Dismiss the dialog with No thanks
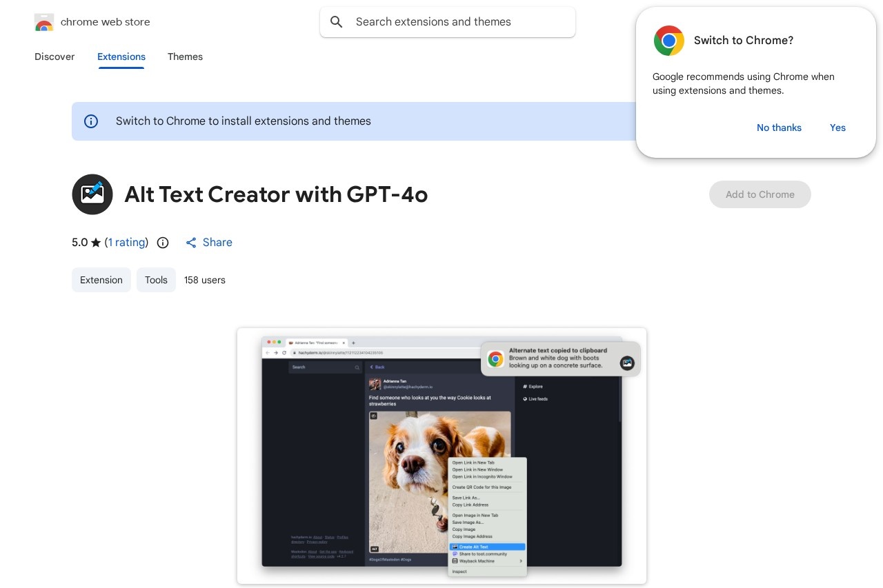 (x=779, y=128)
